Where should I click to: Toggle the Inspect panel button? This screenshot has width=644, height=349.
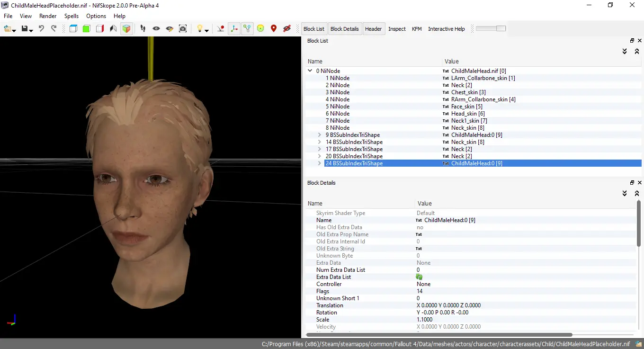click(397, 29)
